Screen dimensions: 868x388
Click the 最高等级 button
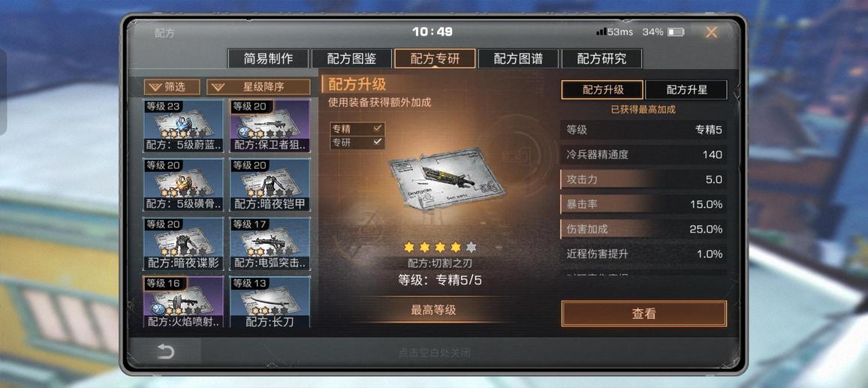click(433, 310)
